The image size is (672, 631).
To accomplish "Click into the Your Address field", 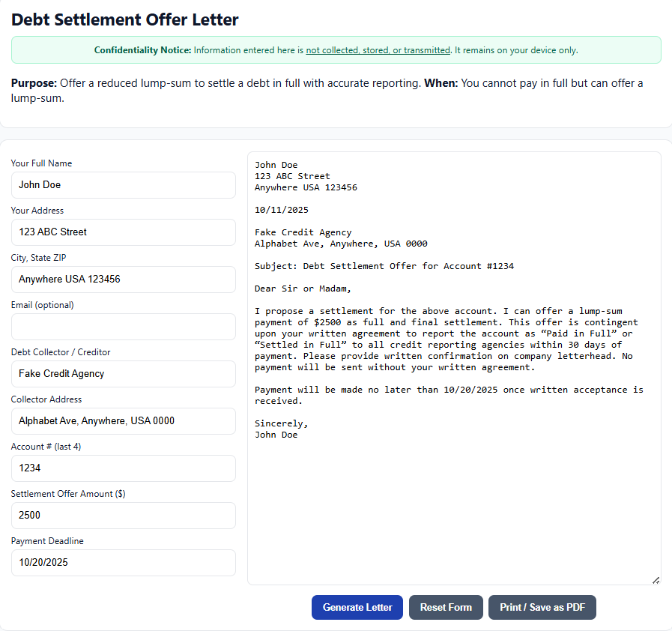I will point(124,232).
